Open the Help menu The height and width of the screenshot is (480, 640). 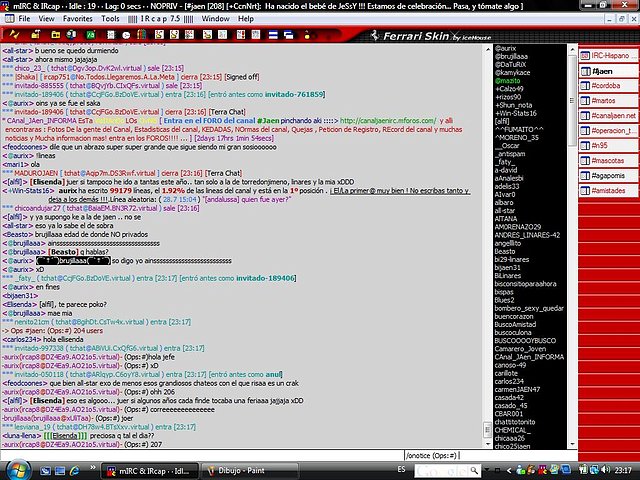(x=246, y=19)
